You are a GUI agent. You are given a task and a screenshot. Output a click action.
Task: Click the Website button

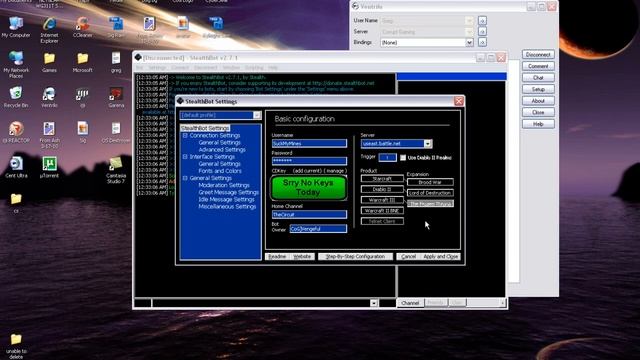click(302, 256)
